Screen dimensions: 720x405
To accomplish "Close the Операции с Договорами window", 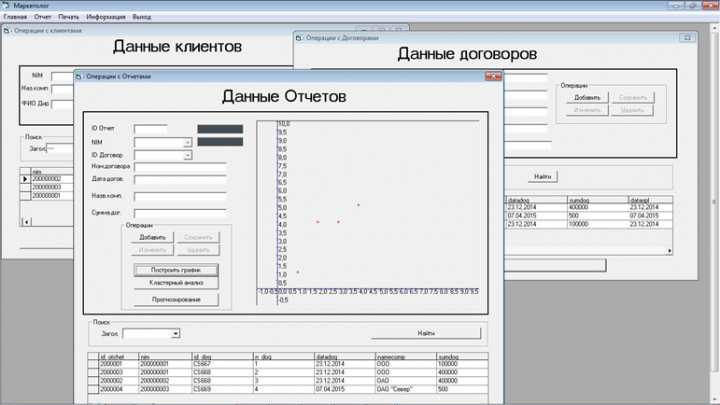I will (687, 38).
